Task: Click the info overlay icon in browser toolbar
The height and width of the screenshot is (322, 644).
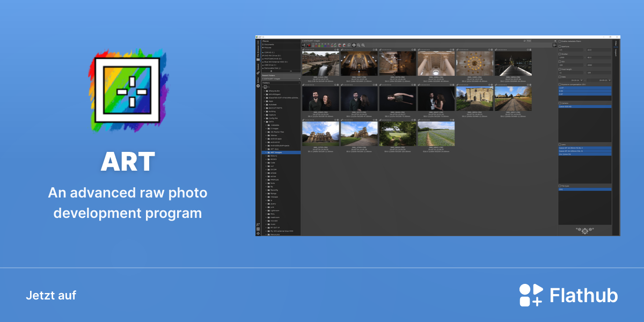Action: click(x=354, y=45)
